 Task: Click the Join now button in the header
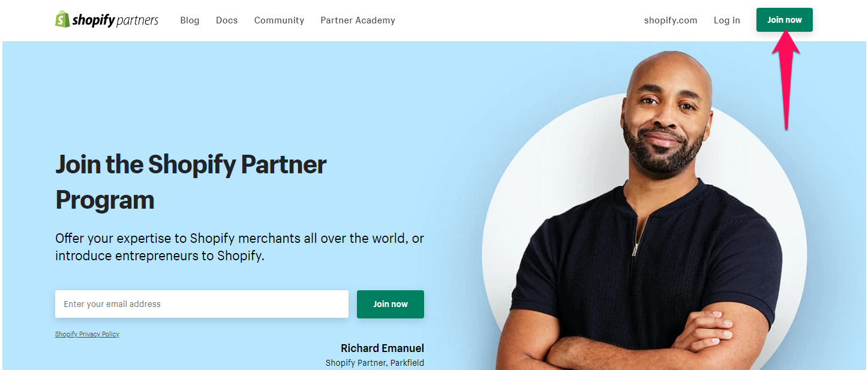point(784,20)
